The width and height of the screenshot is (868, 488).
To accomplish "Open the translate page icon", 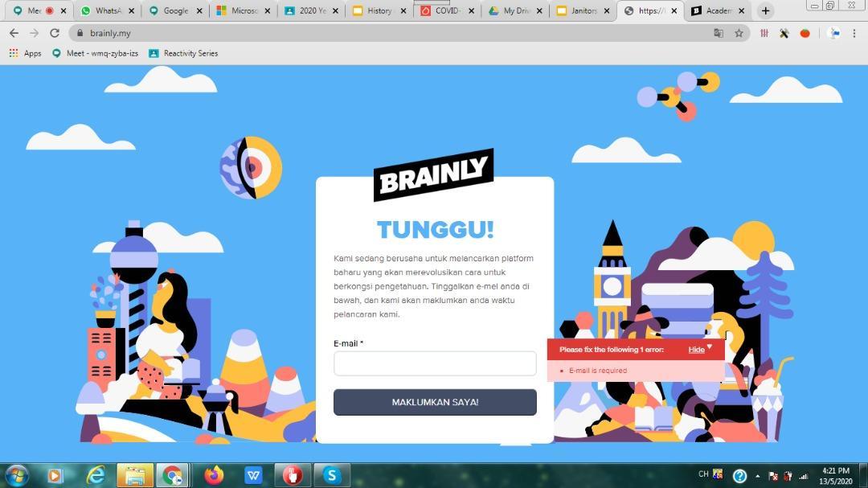I will (719, 33).
